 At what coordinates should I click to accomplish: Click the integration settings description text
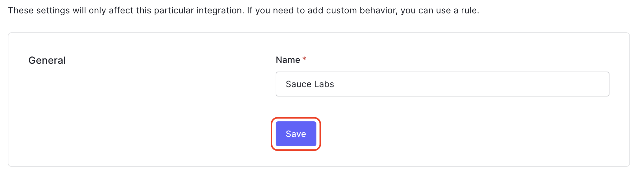[x=243, y=11]
